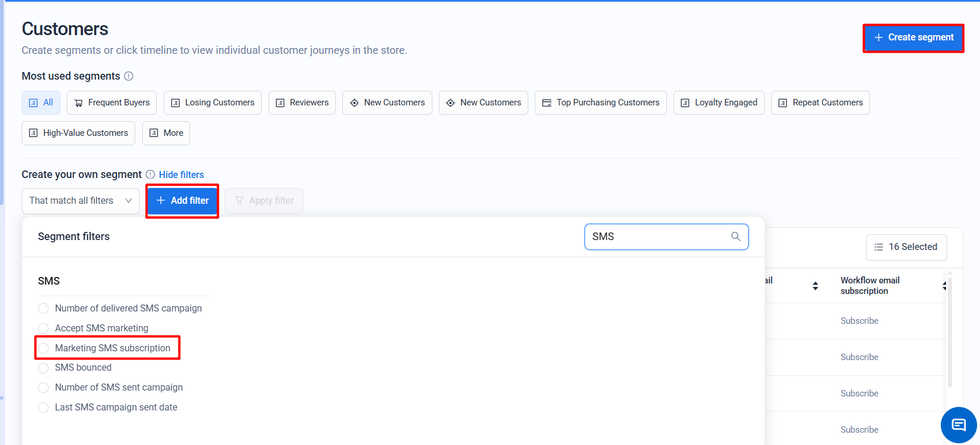980x445 pixels.
Task: Select Number of delivered SMS campaign option
Action: 43,309
